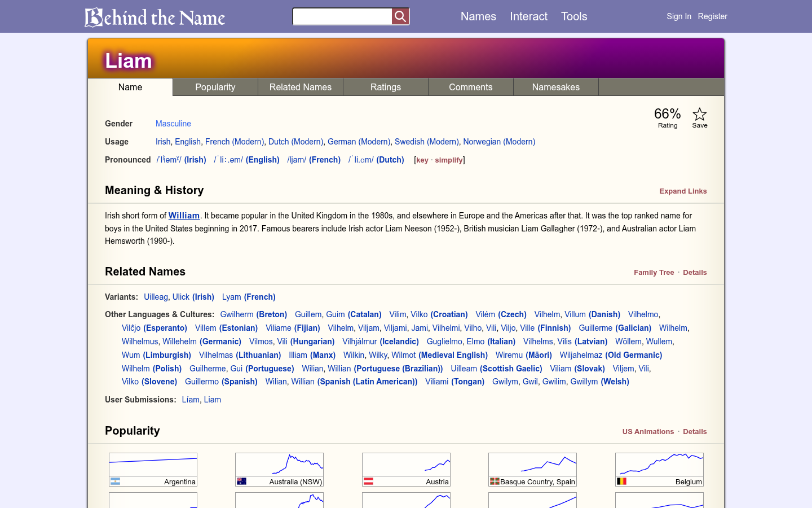Switch to the Popularity tab
This screenshot has width=812, height=508.
point(215,87)
